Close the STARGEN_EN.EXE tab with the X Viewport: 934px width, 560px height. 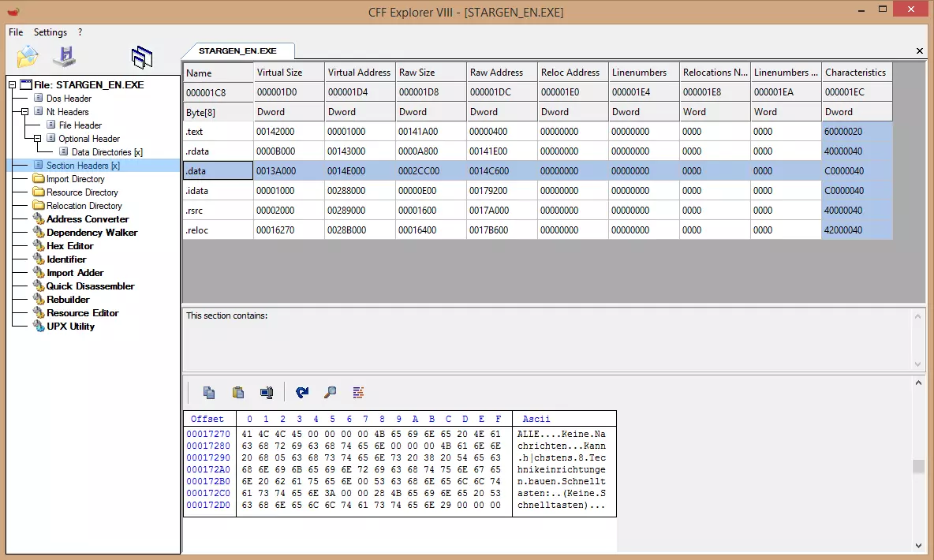tap(919, 51)
